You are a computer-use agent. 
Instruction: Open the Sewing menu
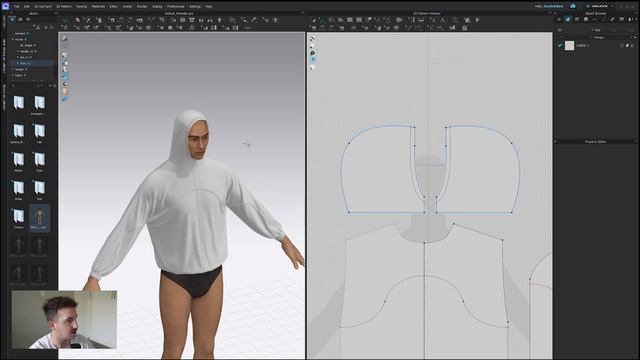click(82, 7)
